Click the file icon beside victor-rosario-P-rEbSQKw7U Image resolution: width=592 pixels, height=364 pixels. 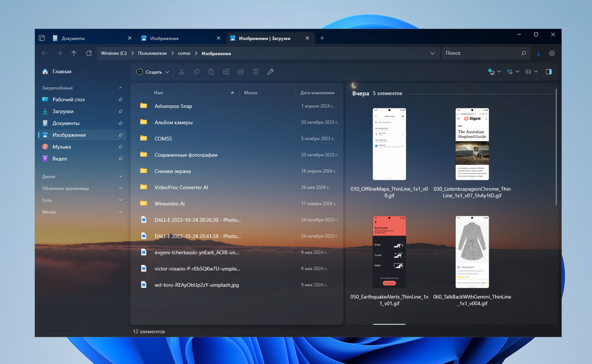click(144, 269)
